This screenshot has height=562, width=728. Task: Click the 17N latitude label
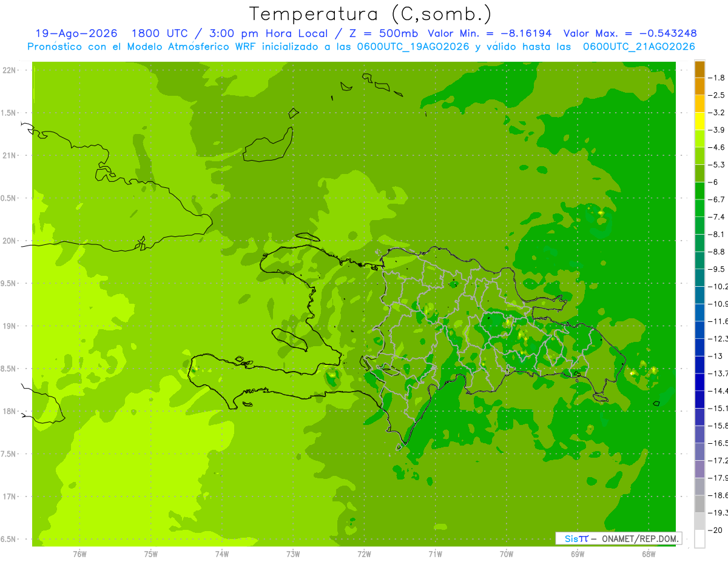click(x=9, y=497)
